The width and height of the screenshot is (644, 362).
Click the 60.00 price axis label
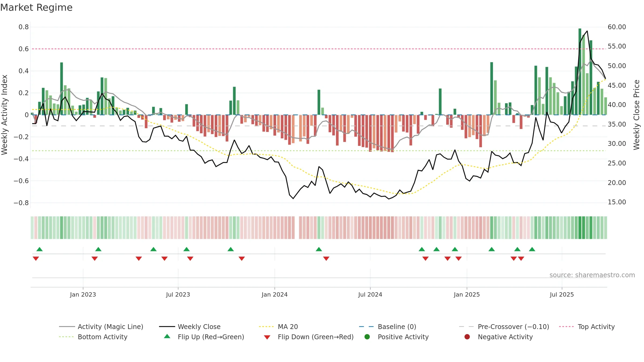click(617, 27)
